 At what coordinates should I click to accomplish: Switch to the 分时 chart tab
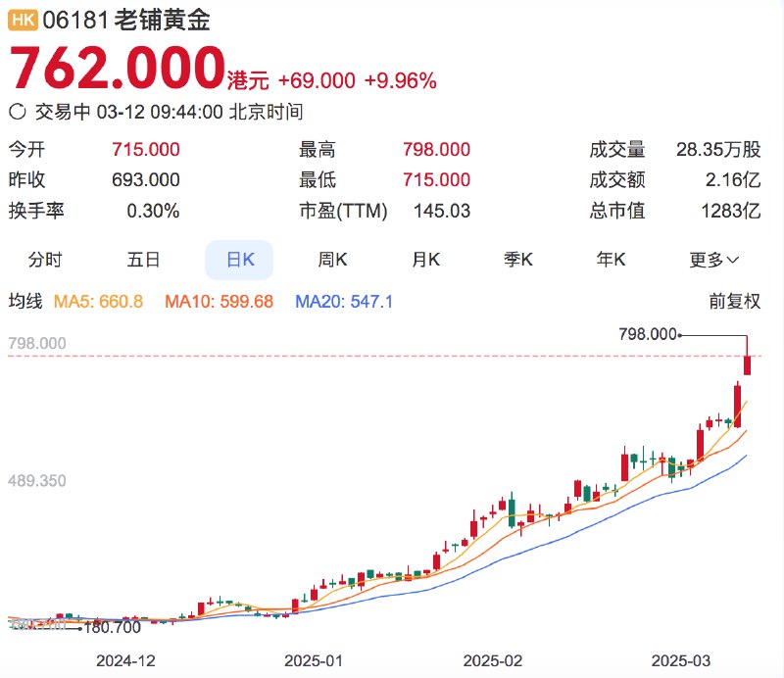click(x=45, y=260)
